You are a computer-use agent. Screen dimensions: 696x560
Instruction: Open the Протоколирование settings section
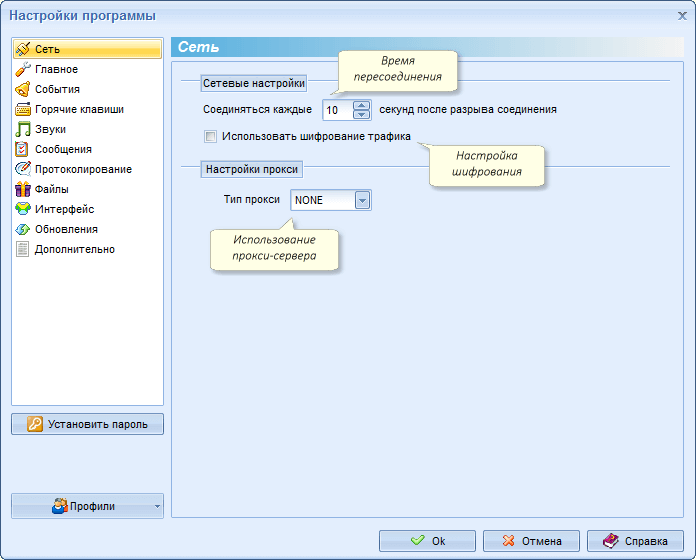pos(83,169)
